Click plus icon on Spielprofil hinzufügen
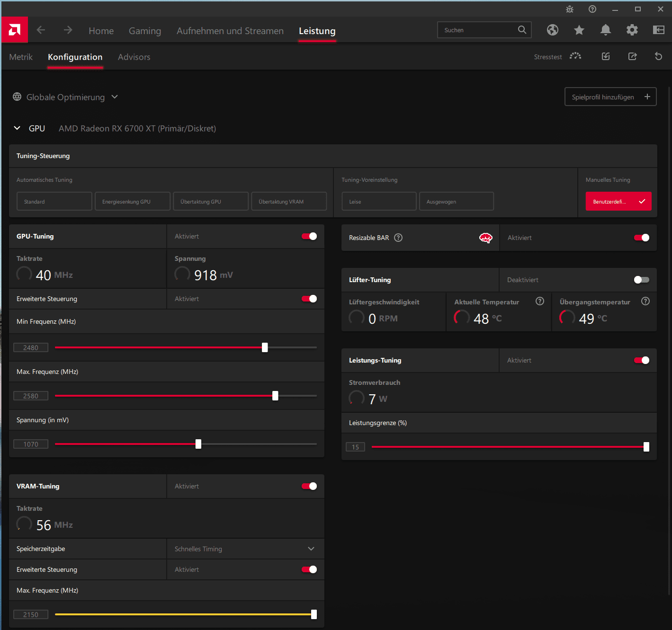The height and width of the screenshot is (630, 672). [x=647, y=97]
